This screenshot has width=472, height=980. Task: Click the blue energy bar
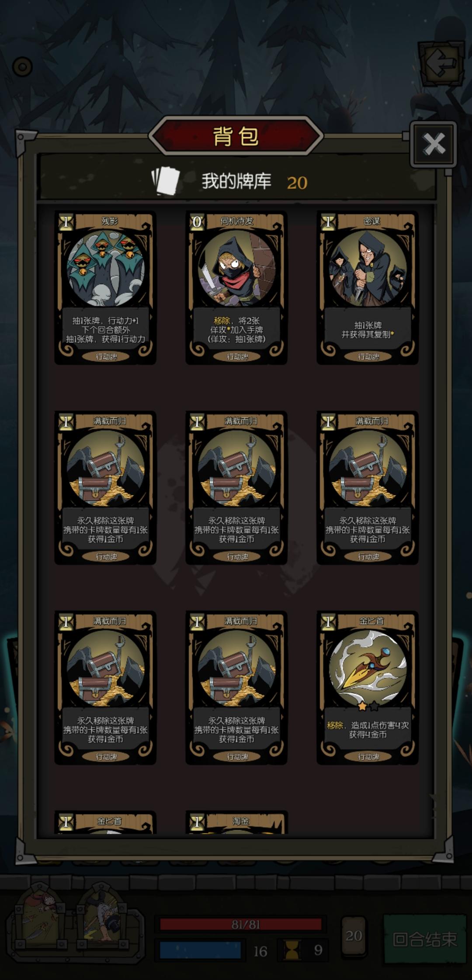point(200,950)
